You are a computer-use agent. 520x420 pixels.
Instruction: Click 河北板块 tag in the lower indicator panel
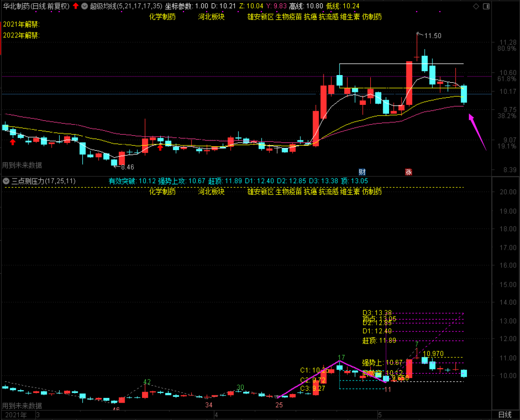click(211, 191)
